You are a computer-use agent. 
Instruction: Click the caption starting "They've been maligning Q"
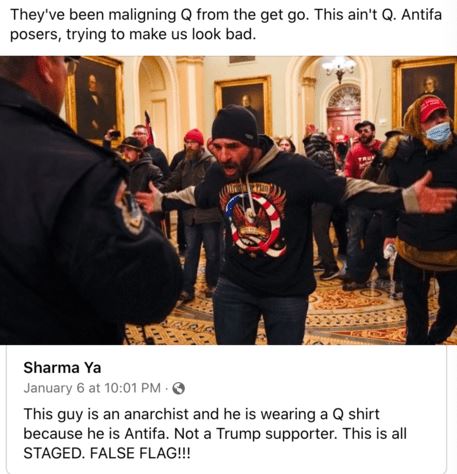[x=226, y=24]
